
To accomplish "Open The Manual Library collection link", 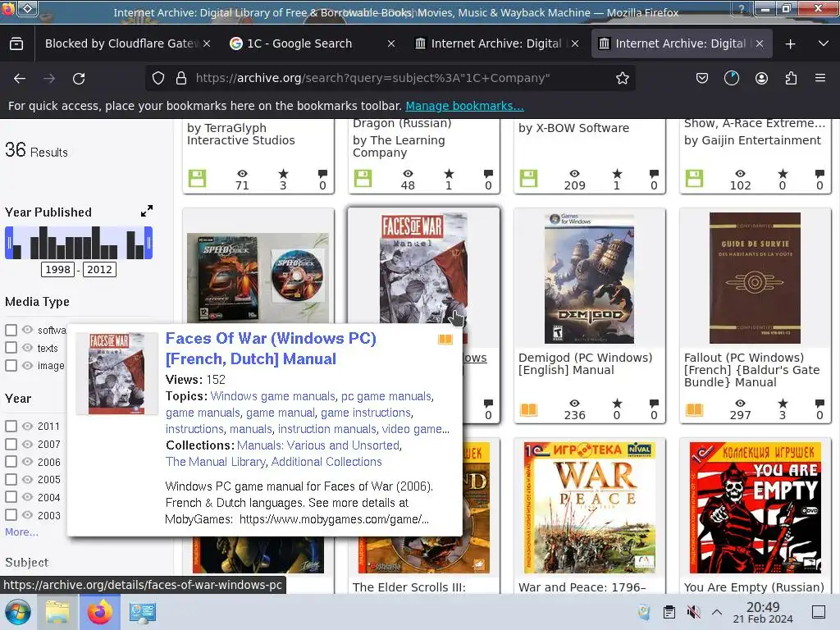I will click(216, 462).
